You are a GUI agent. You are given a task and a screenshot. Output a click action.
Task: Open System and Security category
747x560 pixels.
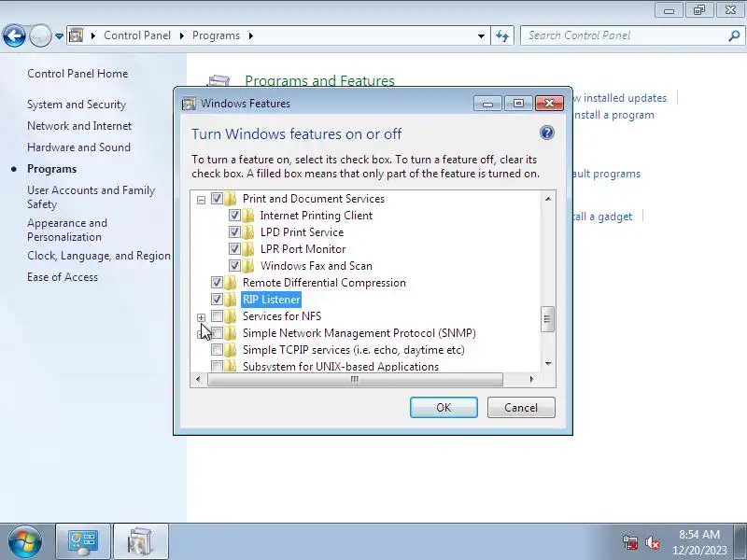(77, 105)
